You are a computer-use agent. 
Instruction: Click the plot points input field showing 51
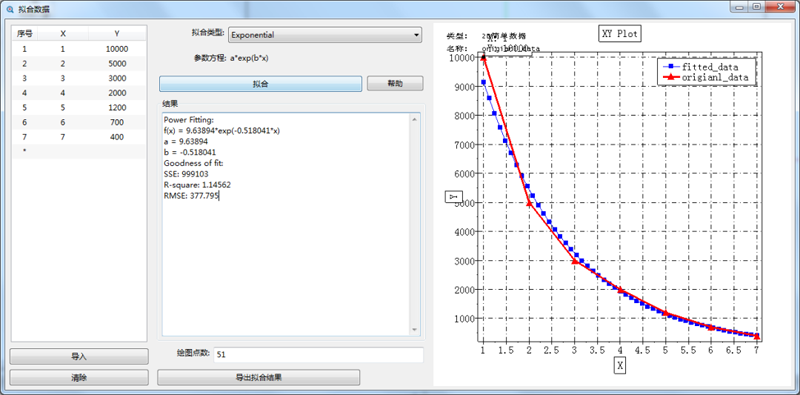coord(318,355)
